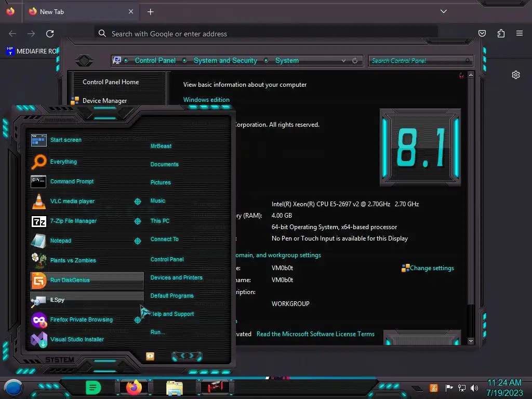Click the yellow notification icon in start menu

[x=150, y=356]
